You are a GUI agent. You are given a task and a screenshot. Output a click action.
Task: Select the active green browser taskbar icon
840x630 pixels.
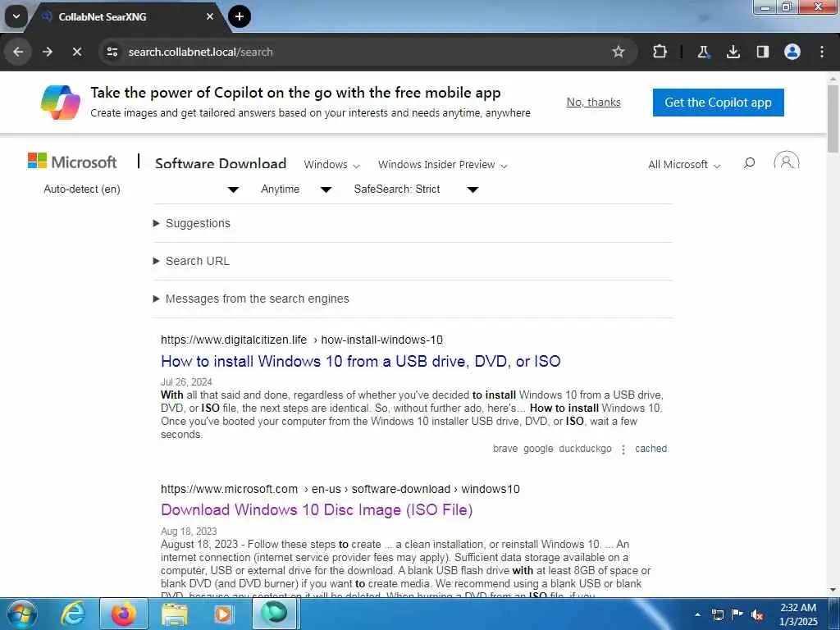pos(275,614)
